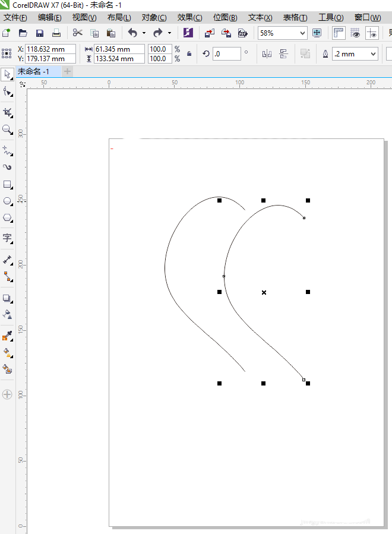
Task: Select the Color eyedropper tool
Action: point(8,336)
